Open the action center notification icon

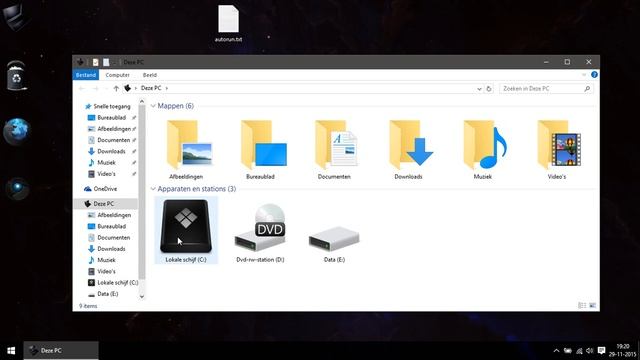601,351
